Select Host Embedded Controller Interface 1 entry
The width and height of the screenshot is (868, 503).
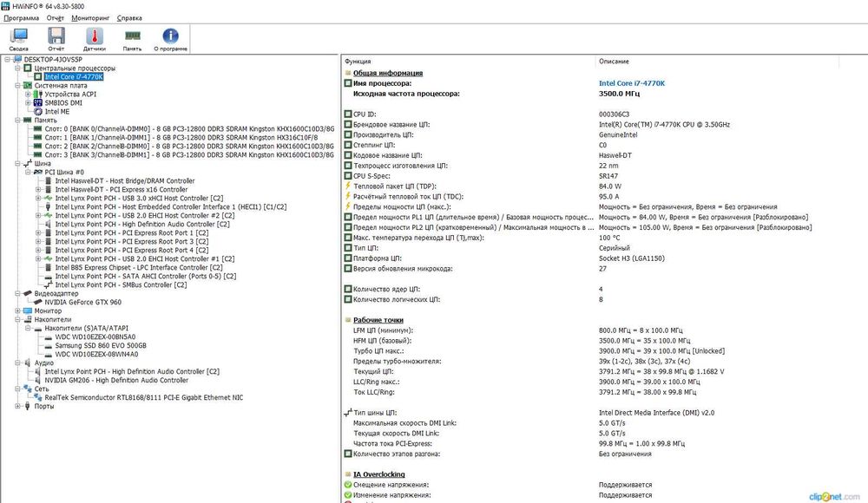click(x=170, y=207)
